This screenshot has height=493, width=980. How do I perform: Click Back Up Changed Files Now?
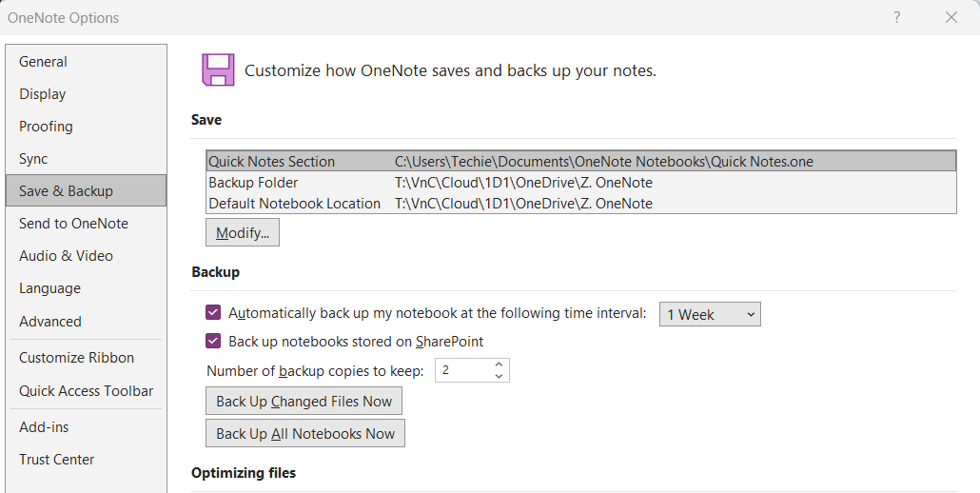click(304, 401)
